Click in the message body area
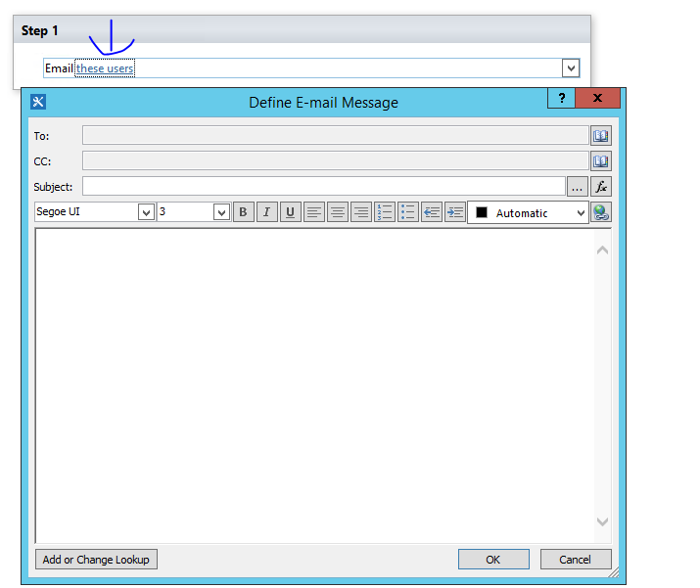 pyautogui.click(x=314, y=385)
